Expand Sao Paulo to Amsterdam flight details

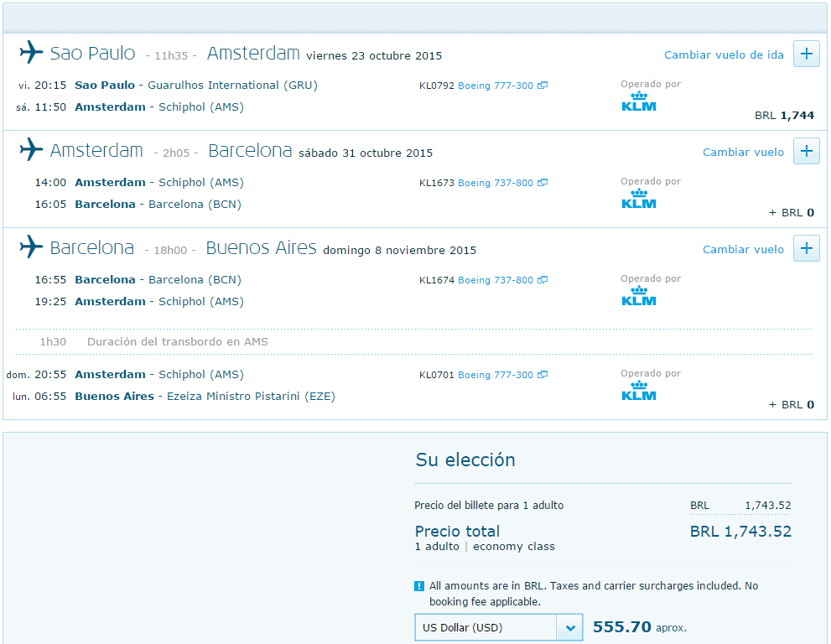[x=806, y=54]
